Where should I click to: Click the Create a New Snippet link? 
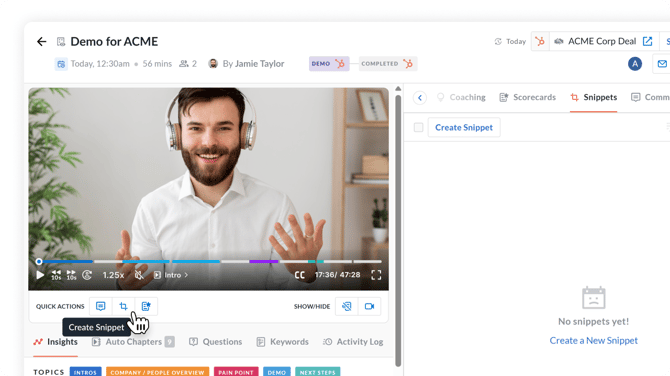click(594, 341)
